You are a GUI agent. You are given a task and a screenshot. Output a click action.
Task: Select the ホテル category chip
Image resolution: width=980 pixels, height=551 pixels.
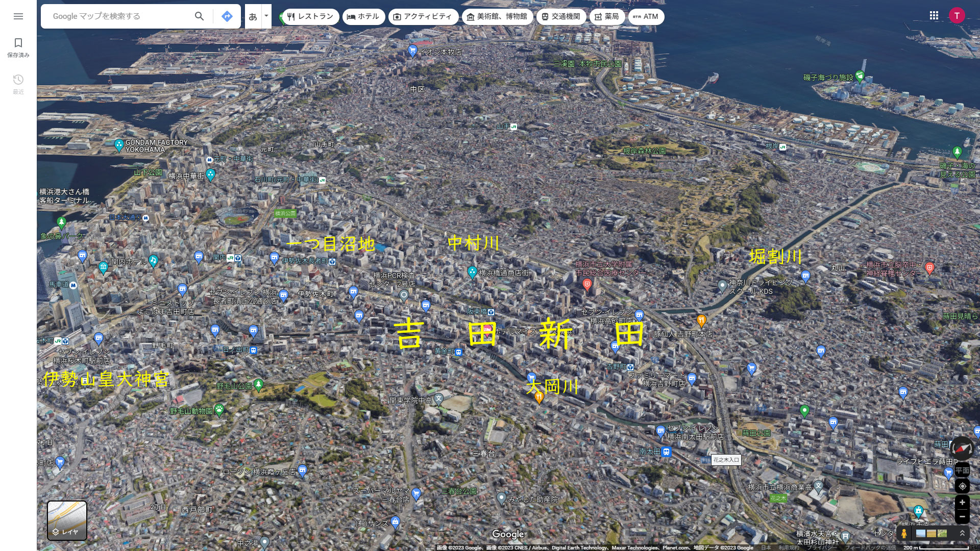point(363,16)
